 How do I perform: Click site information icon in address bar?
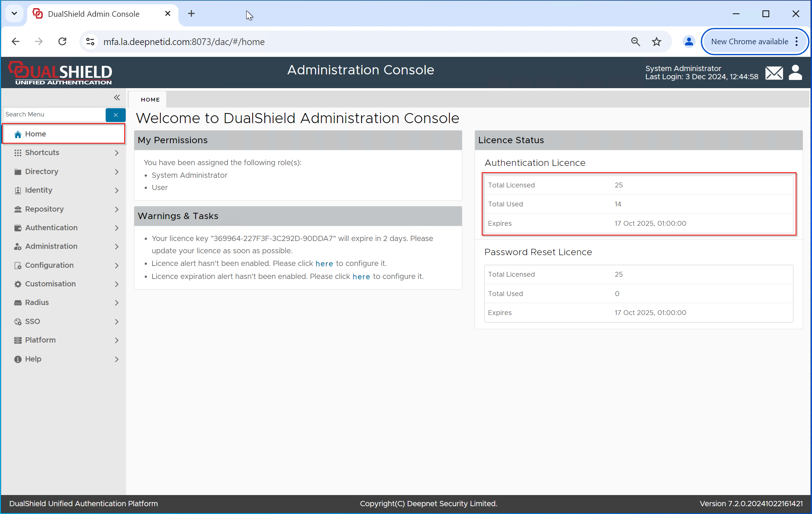(x=90, y=42)
